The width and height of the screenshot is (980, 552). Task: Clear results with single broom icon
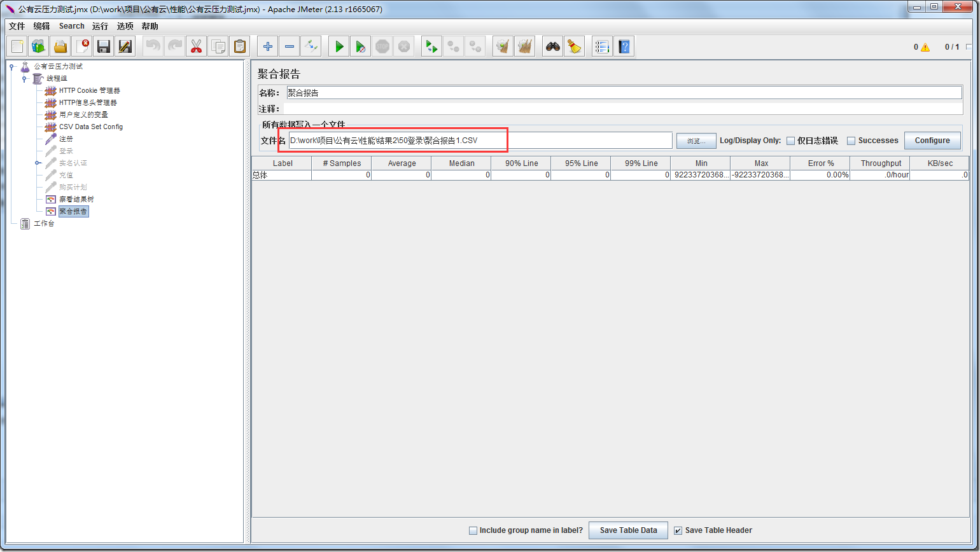(503, 46)
